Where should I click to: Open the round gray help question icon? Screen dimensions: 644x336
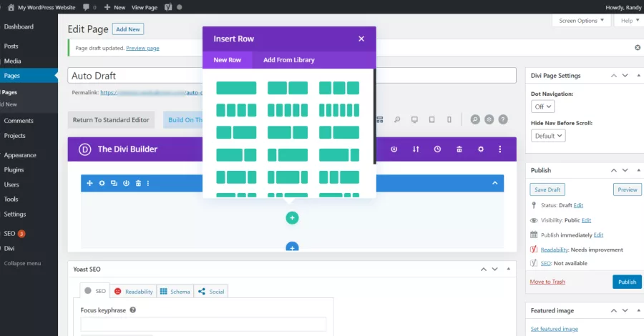point(503,119)
